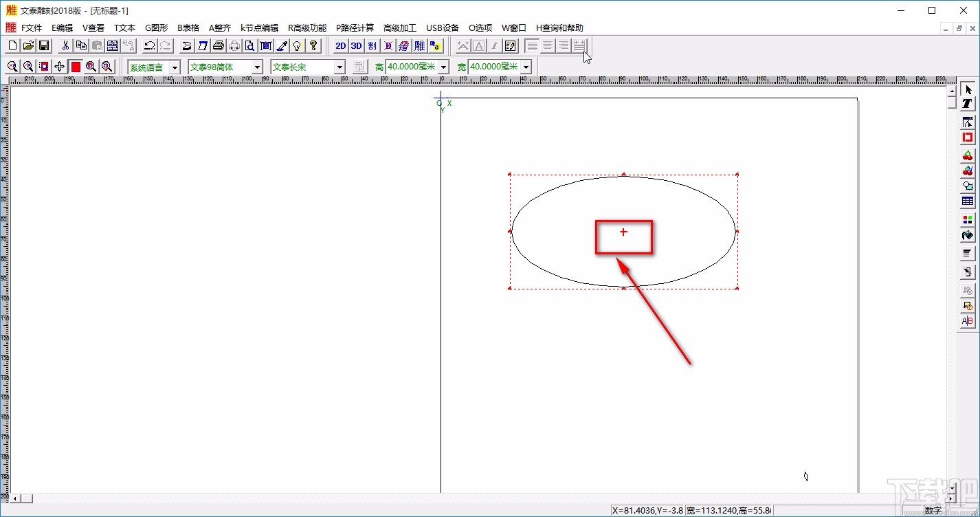Select the pan move four-arrow tool
The image size is (980, 517).
point(60,67)
